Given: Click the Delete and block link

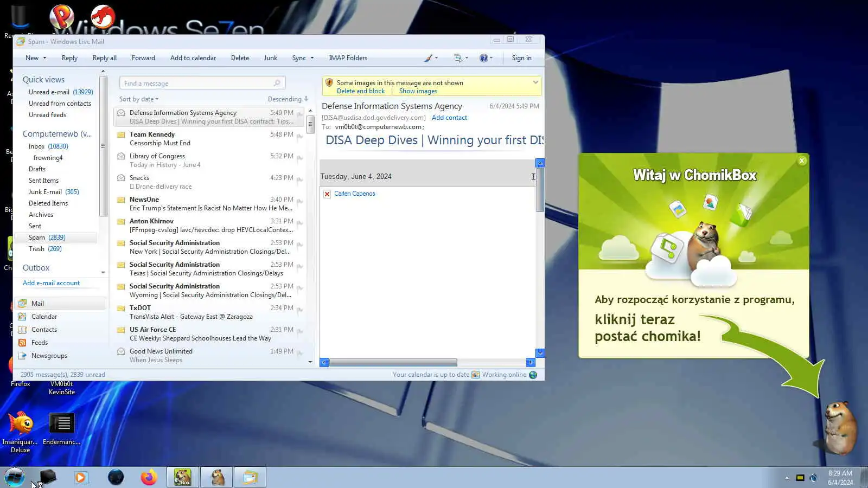Looking at the screenshot, I should click(361, 91).
